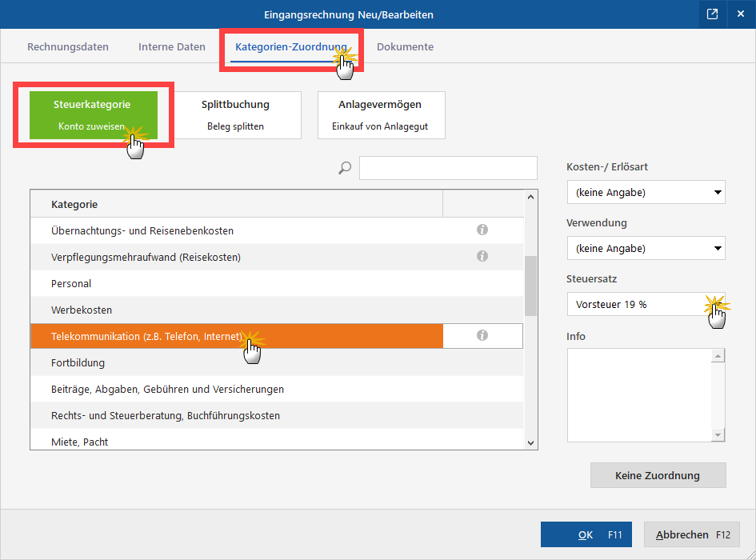
Task: Select Anlagevermögen Einkauf von Anlagegut
Action: 382,115
